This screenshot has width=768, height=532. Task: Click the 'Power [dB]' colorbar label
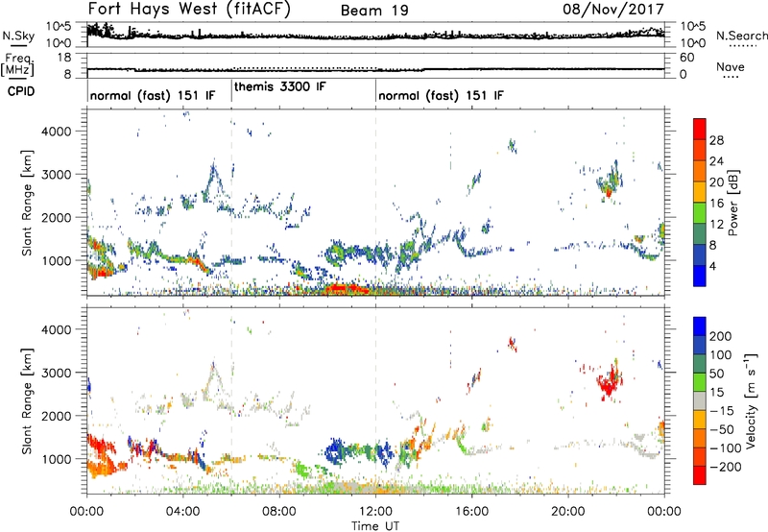click(x=733, y=203)
